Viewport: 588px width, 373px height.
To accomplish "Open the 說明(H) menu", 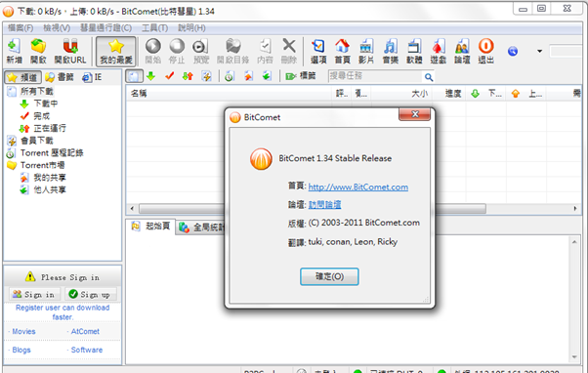I will tap(191, 27).
